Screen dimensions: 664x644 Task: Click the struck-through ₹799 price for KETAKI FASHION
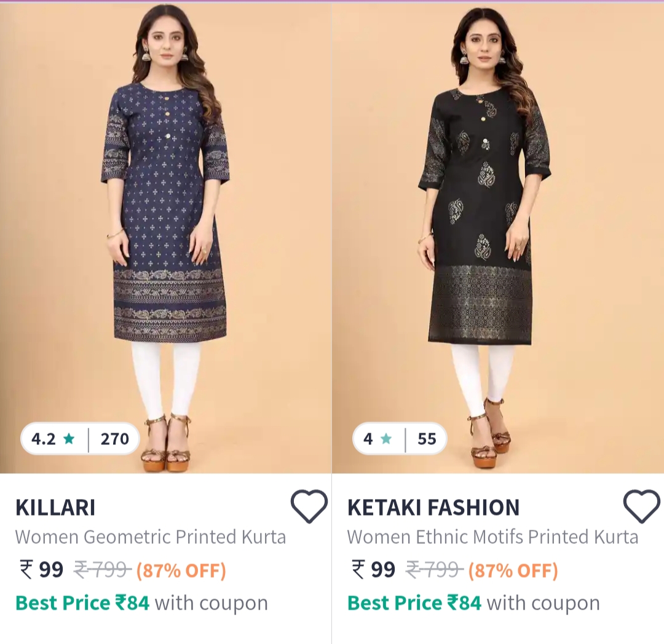pos(434,571)
